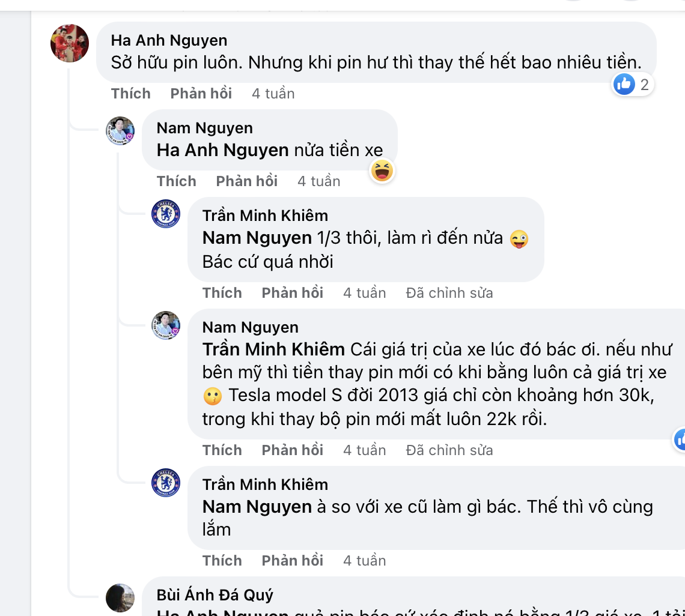Select Thích under Trần Minh Khiêm's last reply
This screenshot has height=616, width=685.
click(x=222, y=560)
